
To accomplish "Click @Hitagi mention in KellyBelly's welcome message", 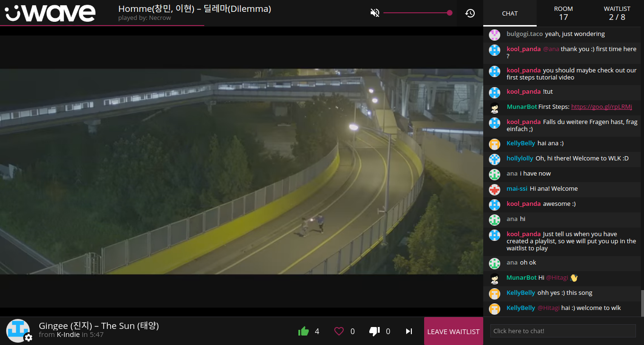I will [x=548, y=308].
